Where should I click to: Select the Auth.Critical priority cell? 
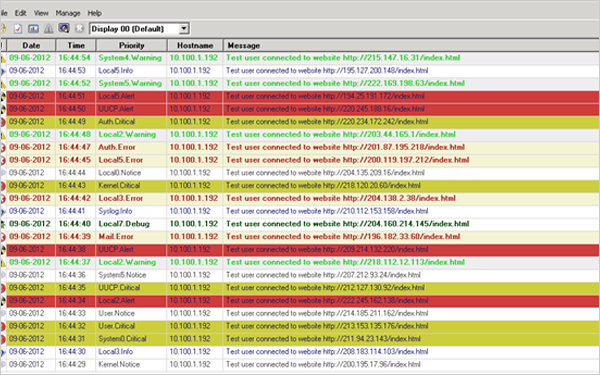131,122
